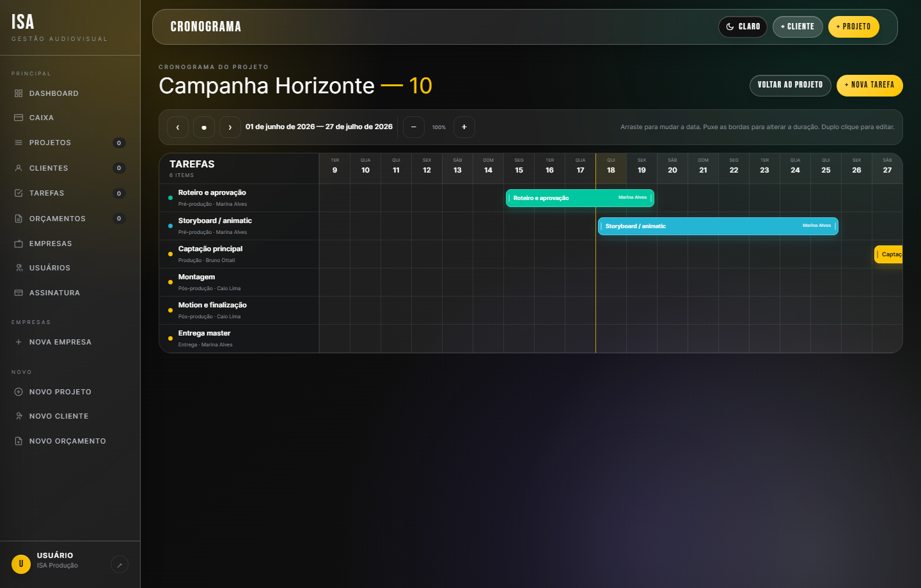Screen dimensions: 921x588
Task: Click the yellow U user avatar
Action: [x=21, y=564]
